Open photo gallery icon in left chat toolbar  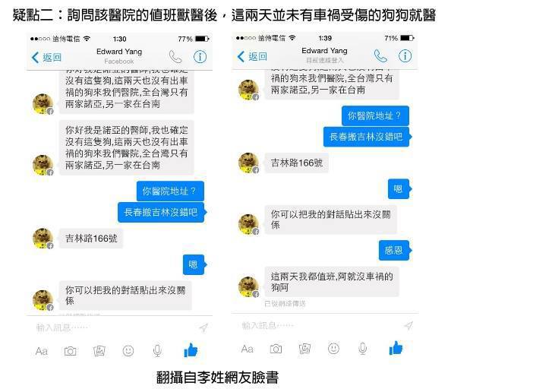pyautogui.click(x=99, y=351)
